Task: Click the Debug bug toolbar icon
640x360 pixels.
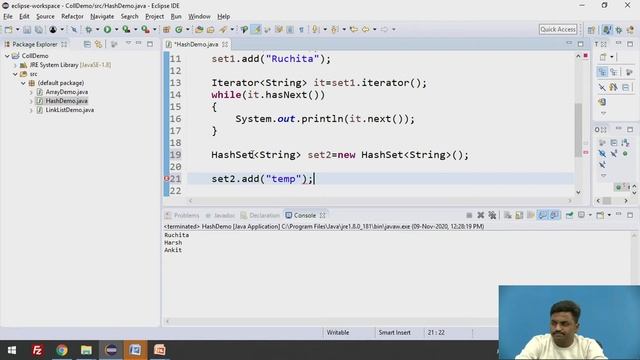Action: (88, 29)
